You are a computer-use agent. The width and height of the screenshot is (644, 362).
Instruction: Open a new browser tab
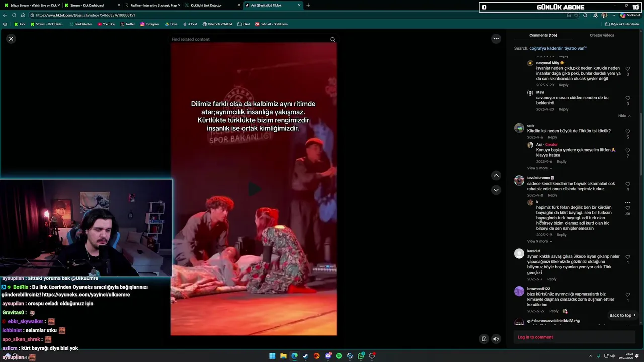click(x=308, y=5)
